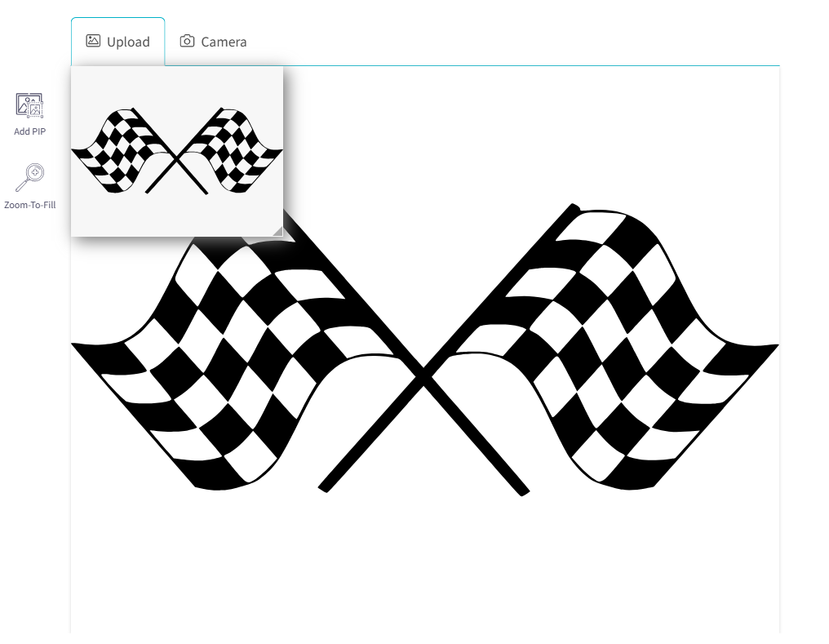The image size is (829, 644).
Task: Click the small nested image inside the Add PIP icon
Action: [x=34, y=109]
